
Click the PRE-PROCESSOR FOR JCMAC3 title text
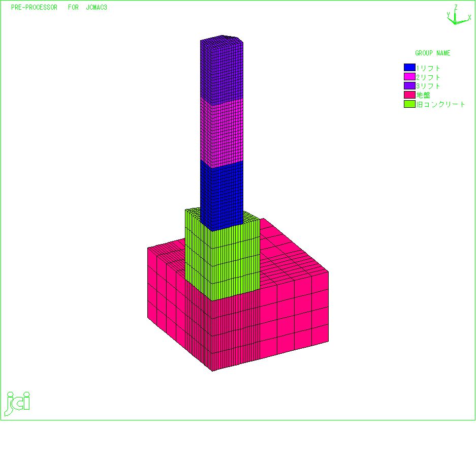click(x=59, y=7)
